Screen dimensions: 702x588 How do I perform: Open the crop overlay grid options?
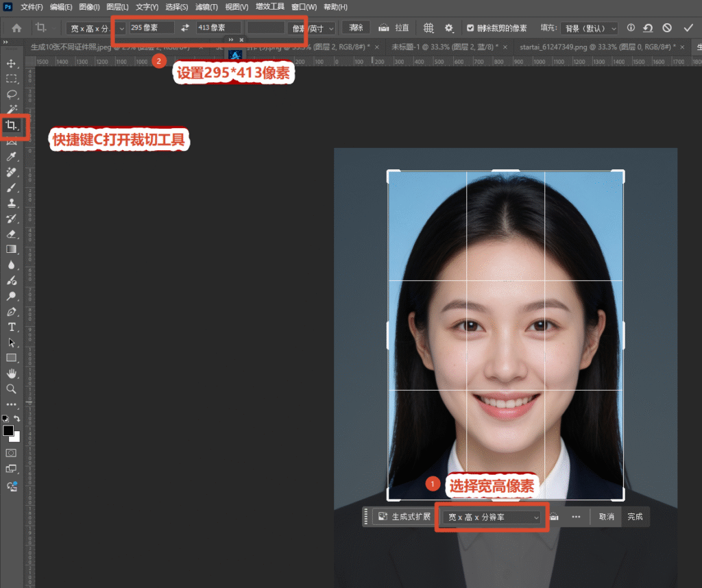tap(428, 28)
